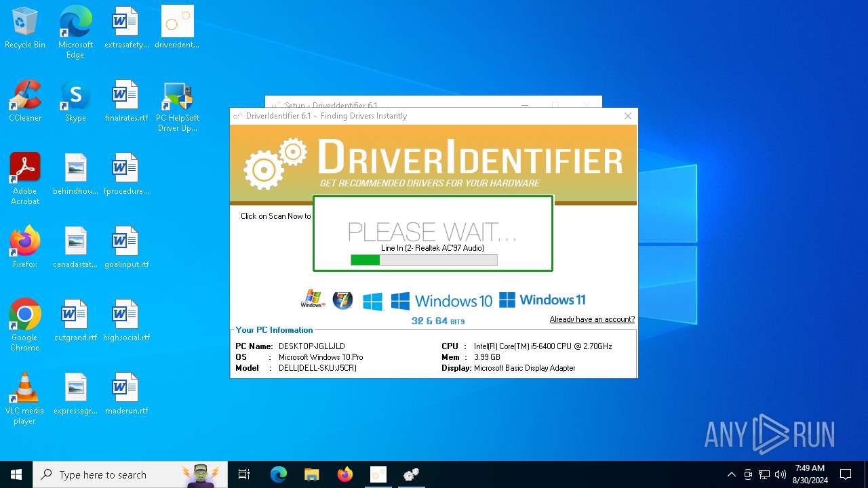
Task: Select fprocedure document icon
Action: 126,175
